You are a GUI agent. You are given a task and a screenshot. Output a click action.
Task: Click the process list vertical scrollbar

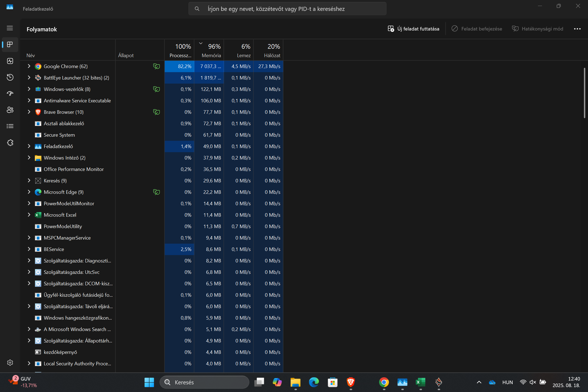coord(584,93)
